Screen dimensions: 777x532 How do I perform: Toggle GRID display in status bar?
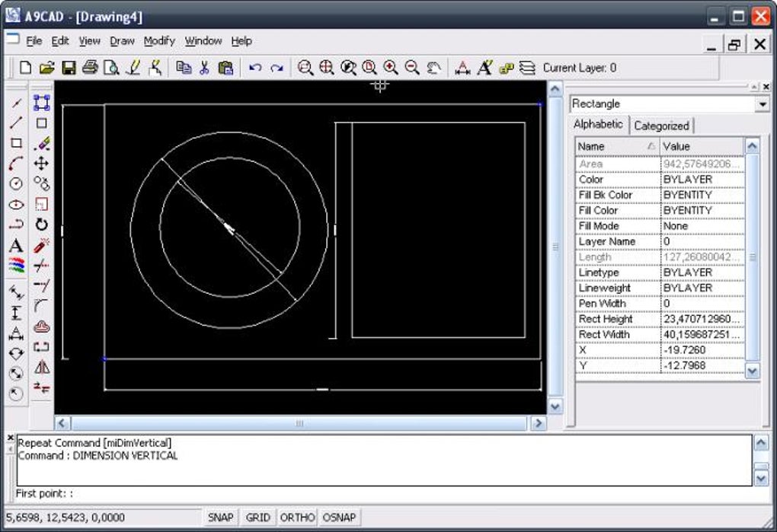[x=257, y=517]
